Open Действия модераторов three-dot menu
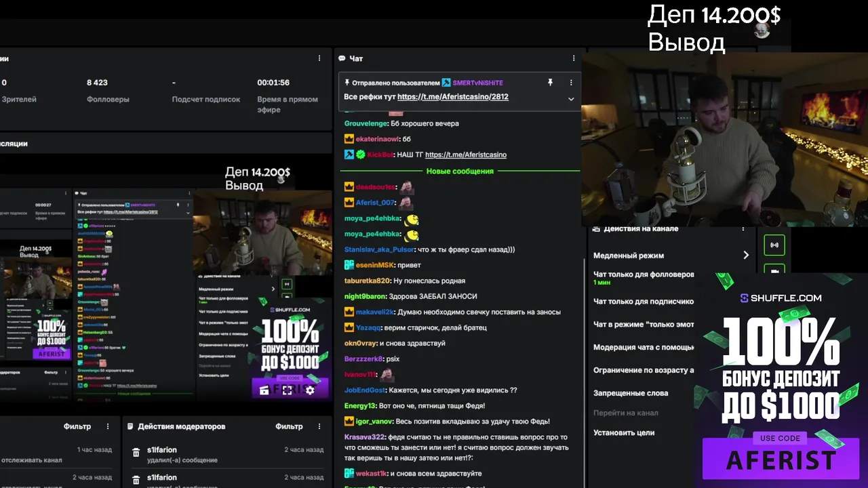Viewport: 868px width, 488px height. pos(319,426)
